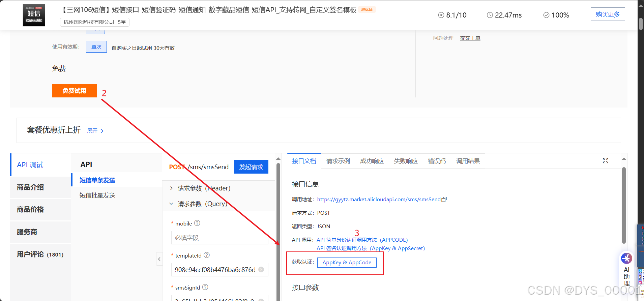Image resolution: width=644 pixels, height=301 pixels.
Task: Click the 22.47ms clock icon
Action: (490, 15)
